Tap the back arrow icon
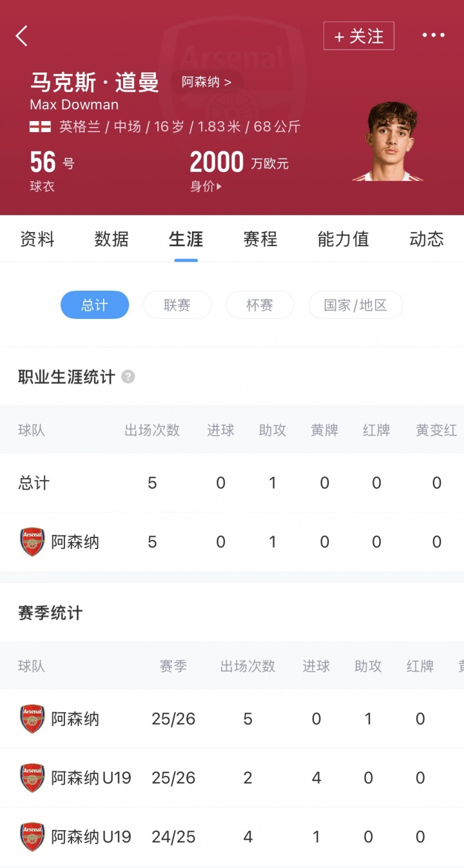 (22, 35)
